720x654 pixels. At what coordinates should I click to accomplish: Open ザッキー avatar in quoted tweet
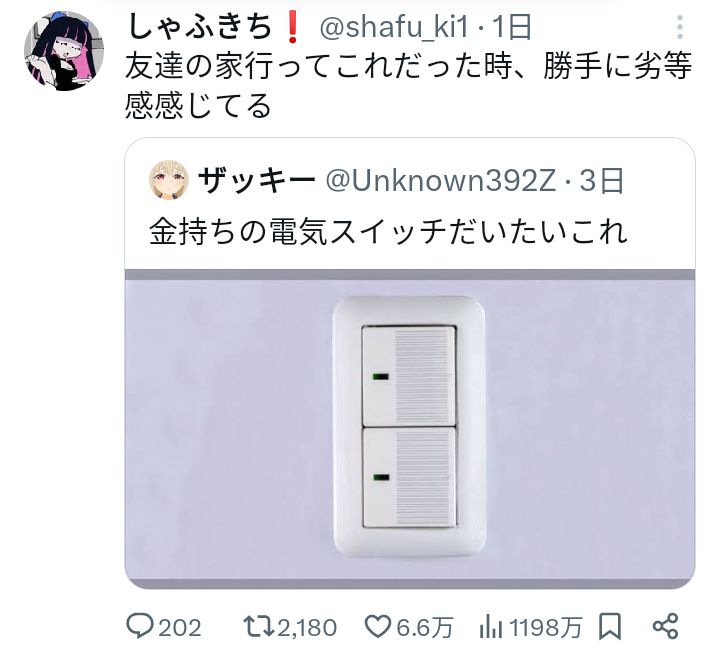coord(169,180)
